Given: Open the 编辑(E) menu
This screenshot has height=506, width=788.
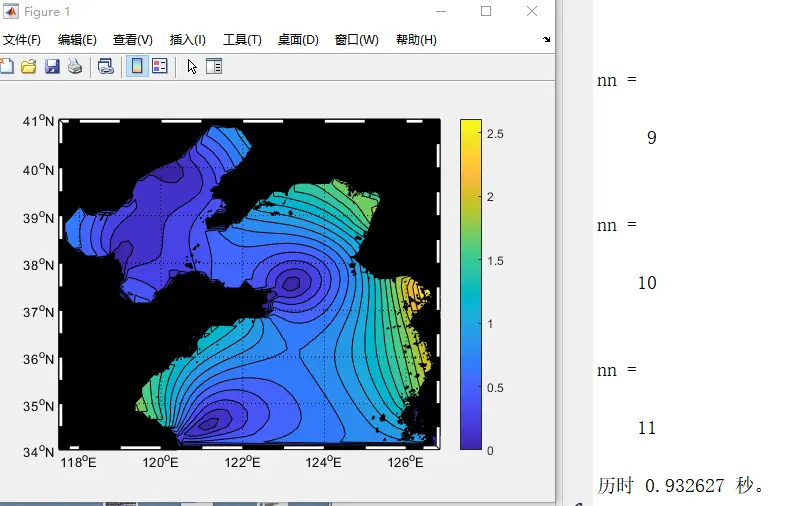Looking at the screenshot, I should tap(77, 40).
